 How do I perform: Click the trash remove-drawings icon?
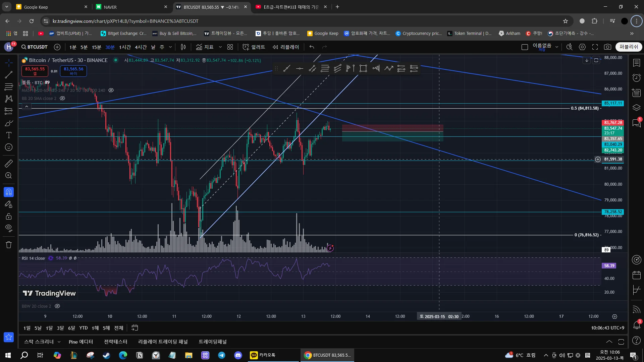[x=9, y=245]
